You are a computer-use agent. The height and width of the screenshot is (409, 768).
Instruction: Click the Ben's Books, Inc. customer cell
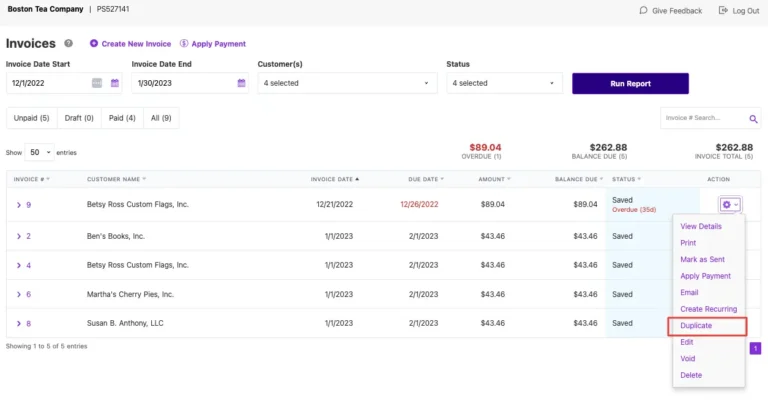point(116,236)
